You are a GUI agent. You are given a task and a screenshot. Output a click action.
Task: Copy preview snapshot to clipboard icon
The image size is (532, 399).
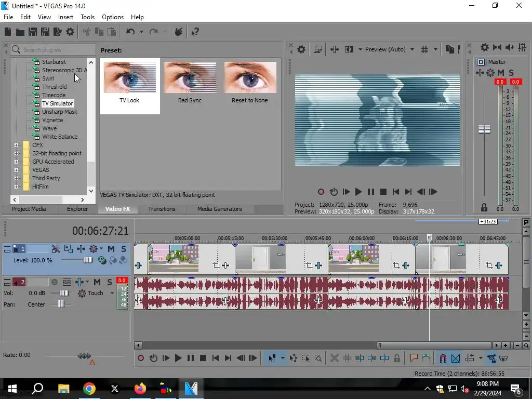[x=449, y=49]
